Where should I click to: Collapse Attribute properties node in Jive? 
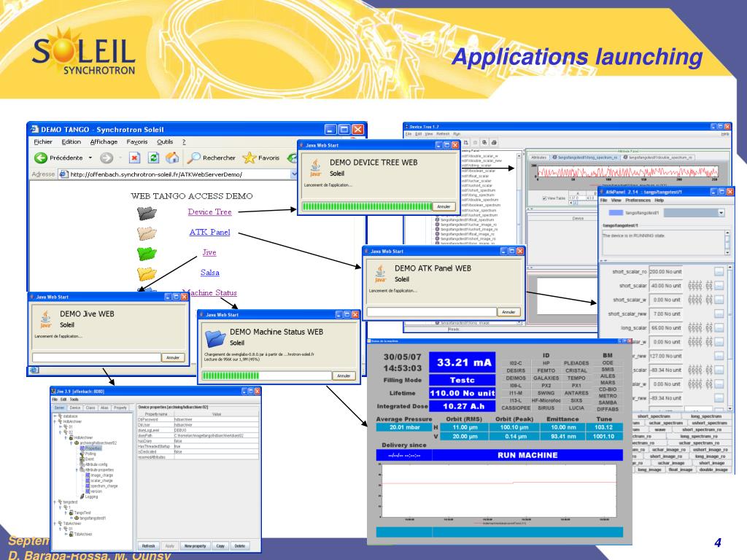(77, 470)
